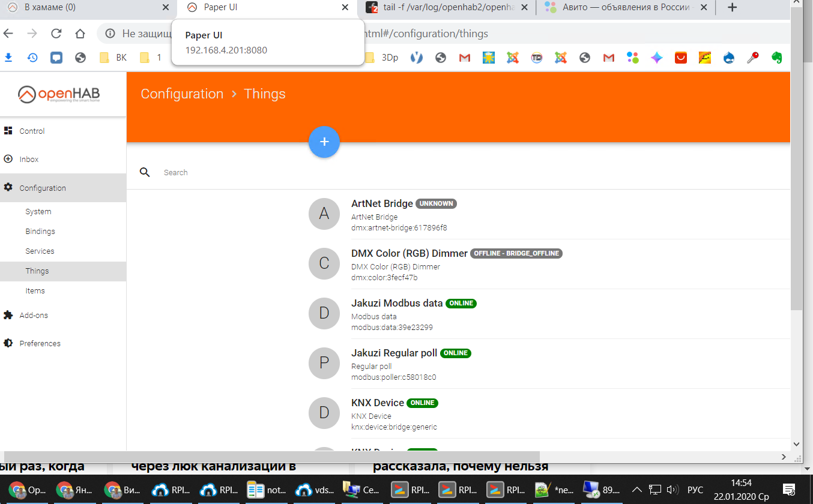This screenshot has width=813, height=504.
Task: Open the Jakuzi Modbus data thing
Action: coord(397,303)
